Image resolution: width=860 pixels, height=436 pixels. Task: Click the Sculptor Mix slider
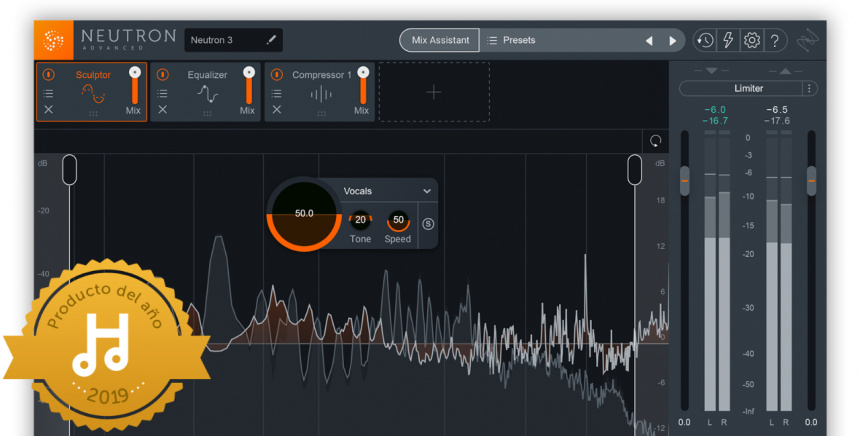click(134, 85)
